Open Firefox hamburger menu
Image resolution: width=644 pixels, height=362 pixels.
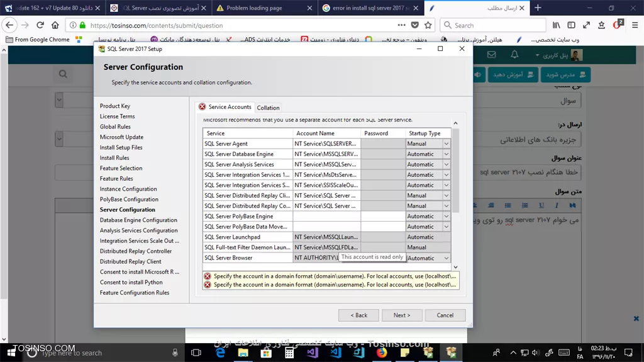pyautogui.click(x=635, y=25)
